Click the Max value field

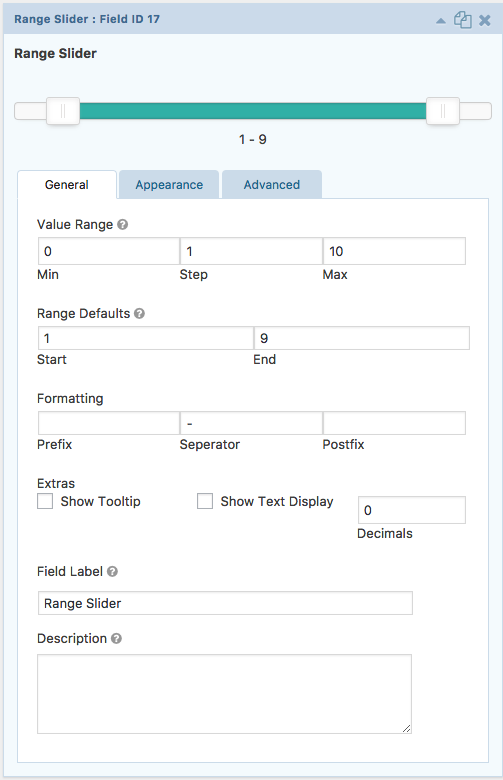click(x=395, y=251)
